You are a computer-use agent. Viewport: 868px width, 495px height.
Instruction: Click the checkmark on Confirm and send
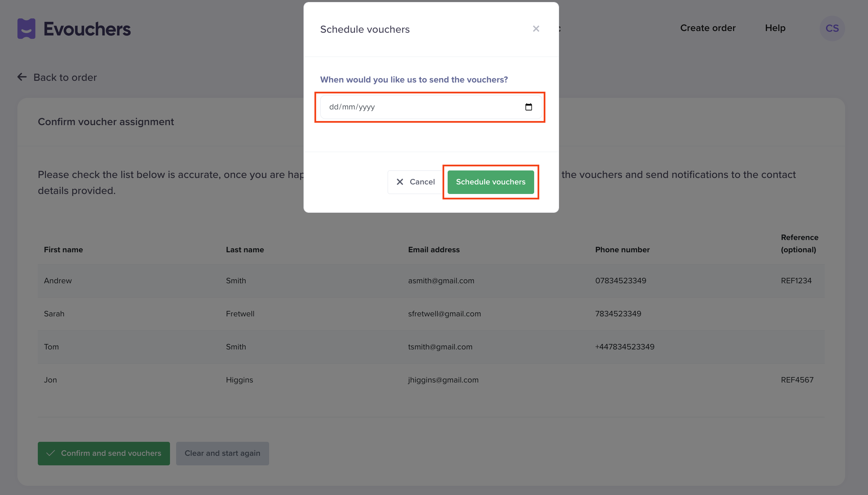[x=51, y=453]
